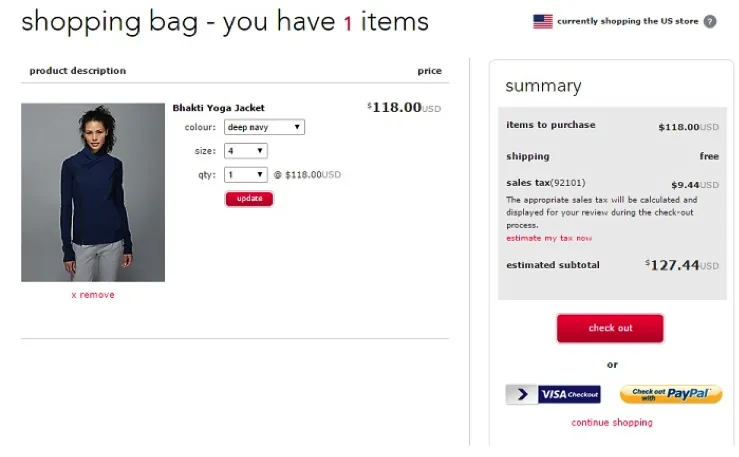The width and height of the screenshot is (739, 457).
Task: Expand the qty dropdown
Action: tap(246, 174)
